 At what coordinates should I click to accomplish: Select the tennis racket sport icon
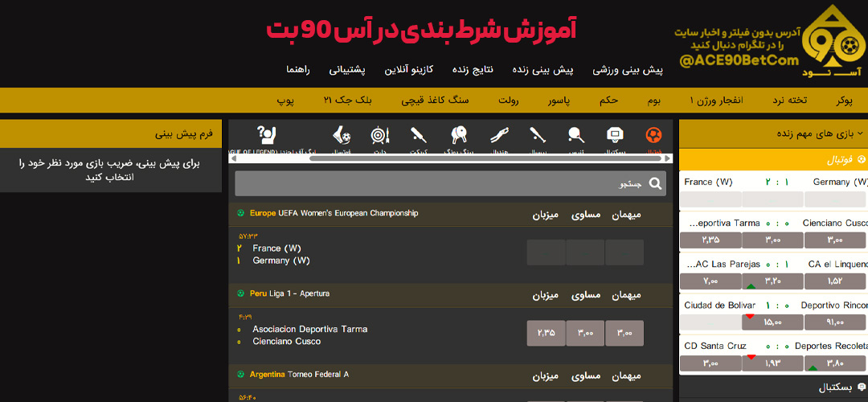pos(575,137)
